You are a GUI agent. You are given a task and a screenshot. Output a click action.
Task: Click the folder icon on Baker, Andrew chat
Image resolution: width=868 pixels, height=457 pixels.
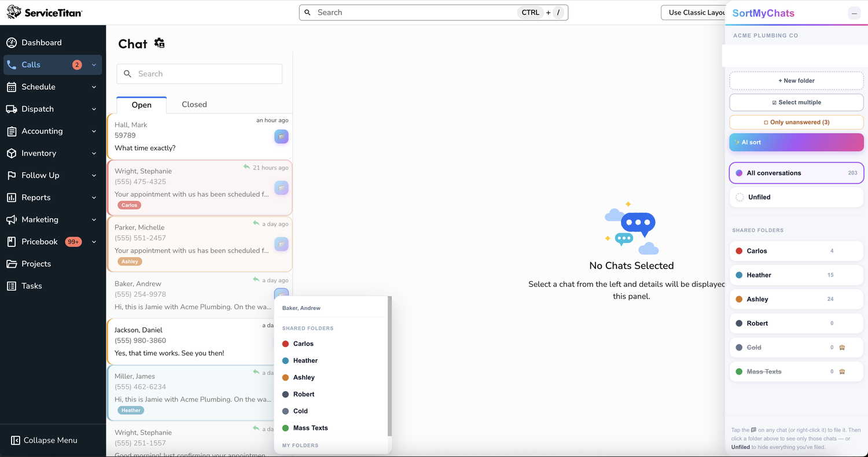click(281, 293)
